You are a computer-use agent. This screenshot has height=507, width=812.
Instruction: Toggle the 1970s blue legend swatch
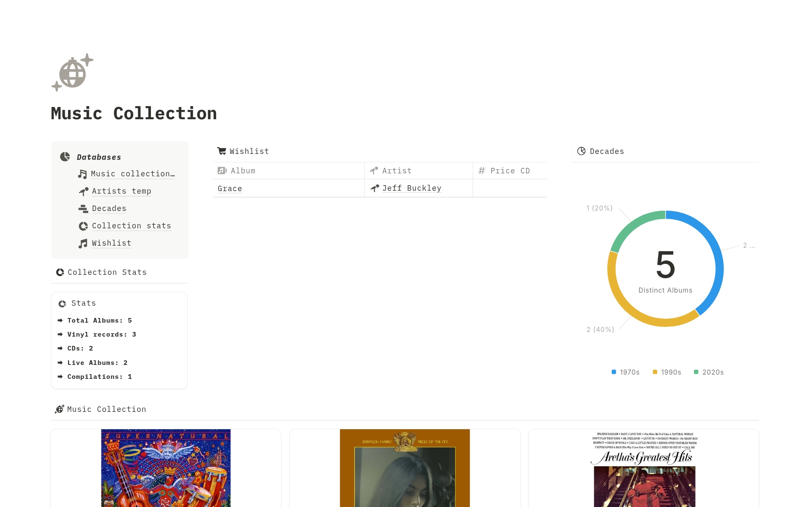click(614, 372)
